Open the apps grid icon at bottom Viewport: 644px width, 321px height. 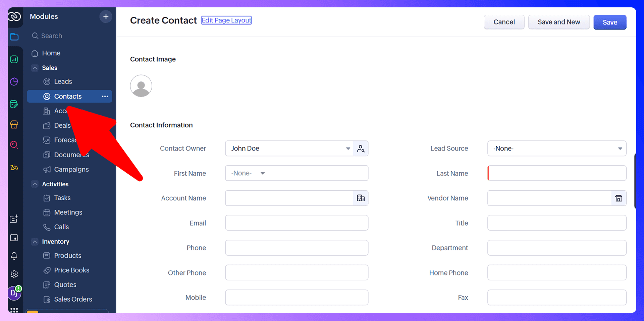pos(14,310)
